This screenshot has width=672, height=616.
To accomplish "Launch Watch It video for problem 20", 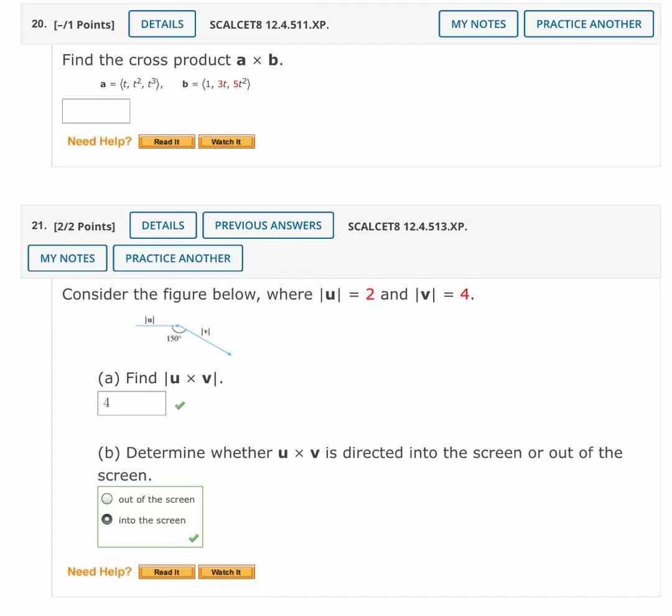I will [226, 141].
